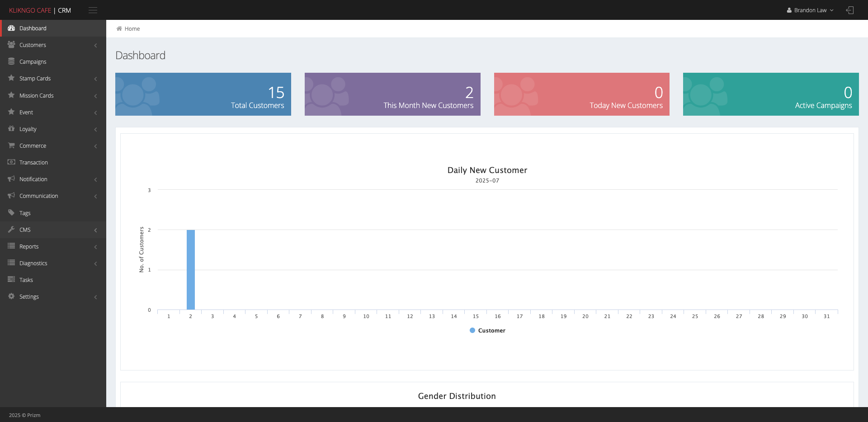
Task: Open the Today New Customers card
Action: [581, 94]
